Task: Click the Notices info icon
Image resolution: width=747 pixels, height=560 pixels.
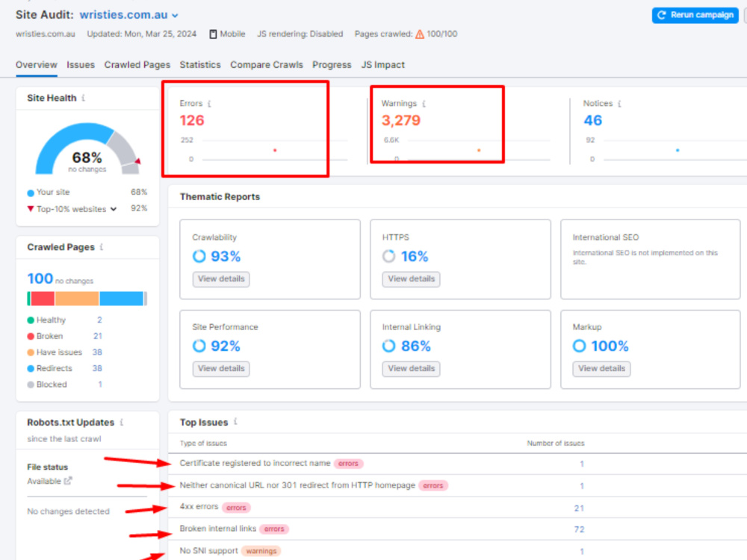Action: tap(619, 104)
